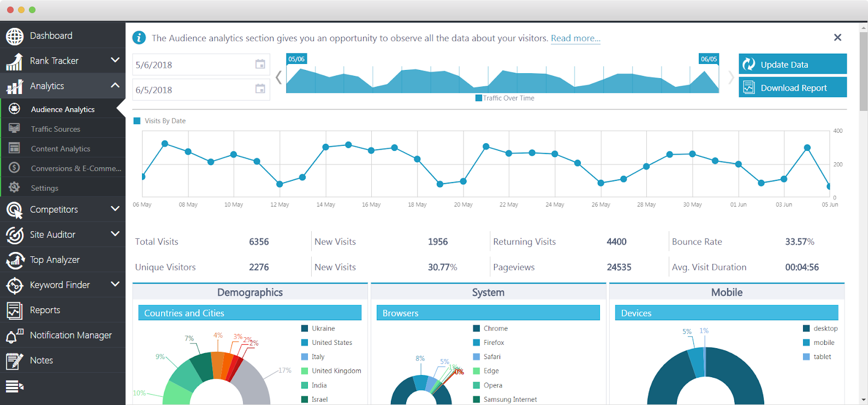Click the end date field 6/5/2018
Viewport: 868px width, 405px height.
[x=201, y=90]
